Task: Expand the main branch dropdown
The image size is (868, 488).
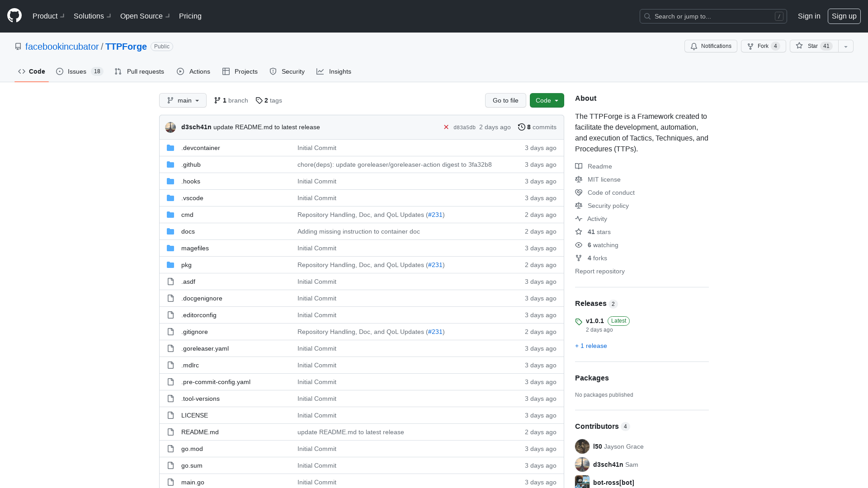Action: click(183, 100)
